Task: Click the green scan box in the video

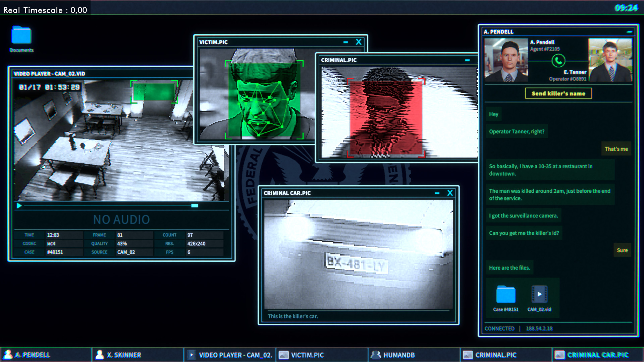Action: click(x=154, y=92)
